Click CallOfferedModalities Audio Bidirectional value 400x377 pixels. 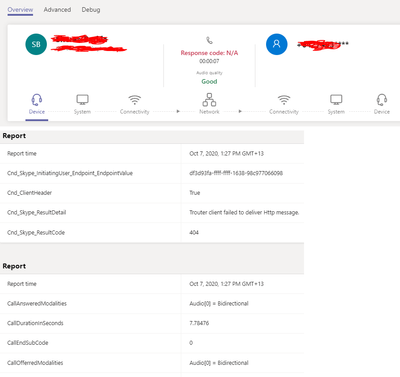[x=219, y=363]
